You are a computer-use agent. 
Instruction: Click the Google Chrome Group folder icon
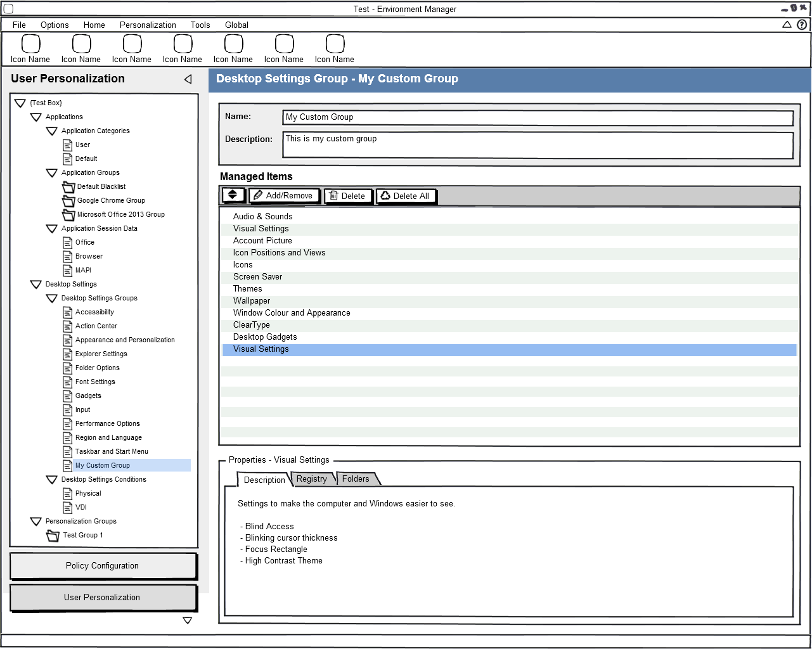(68, 201)
